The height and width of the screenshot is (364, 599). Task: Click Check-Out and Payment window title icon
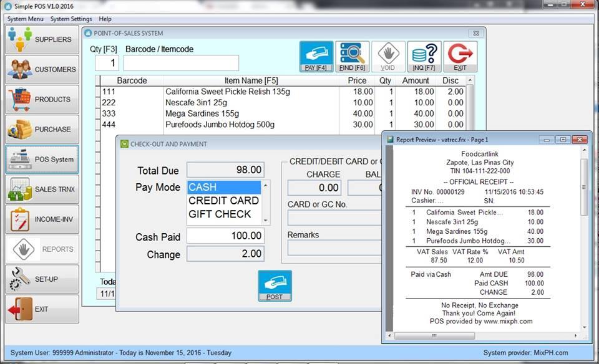tap(124, 144)
